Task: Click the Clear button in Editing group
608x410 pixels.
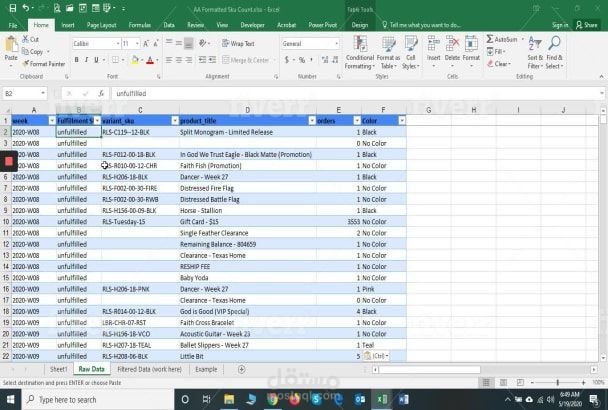Action: (499, 64)
